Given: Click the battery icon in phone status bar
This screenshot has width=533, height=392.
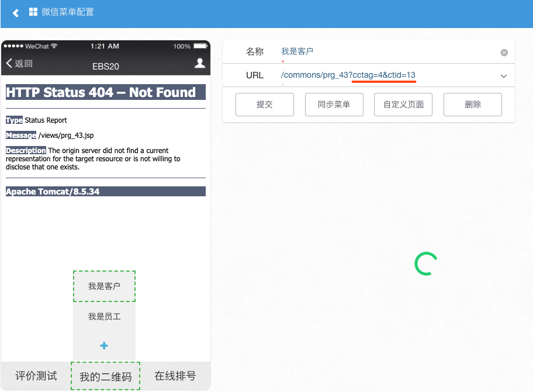Looking at the screenshot, I should (200, 46).
